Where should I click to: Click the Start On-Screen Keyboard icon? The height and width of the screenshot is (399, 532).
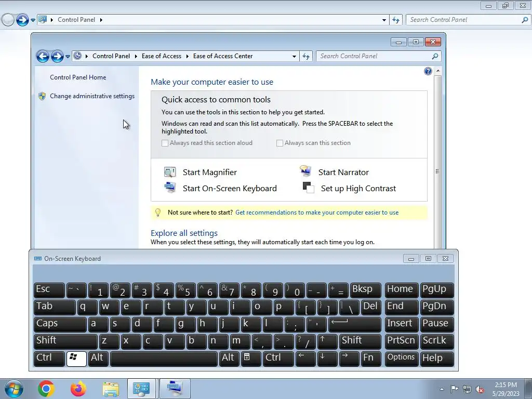[x=170, y=187]
